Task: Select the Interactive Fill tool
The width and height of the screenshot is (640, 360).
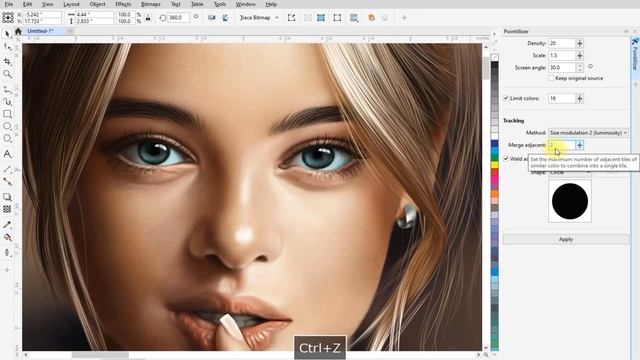Action: click(7, 238)
